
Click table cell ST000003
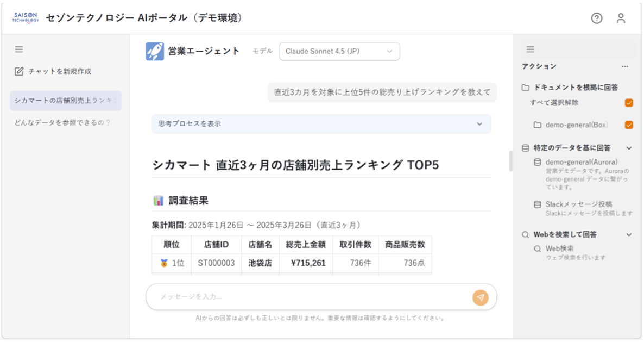coord(217,263)
